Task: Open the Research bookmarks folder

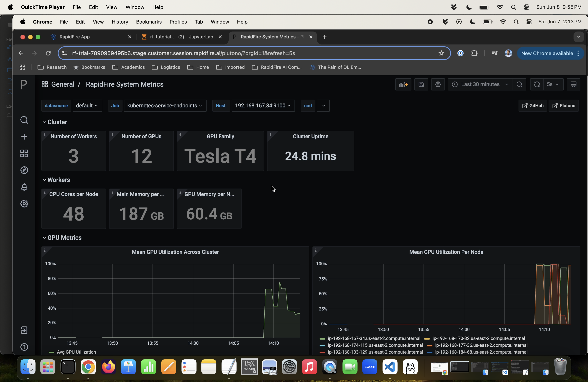Action: click(x=52, y=67)
